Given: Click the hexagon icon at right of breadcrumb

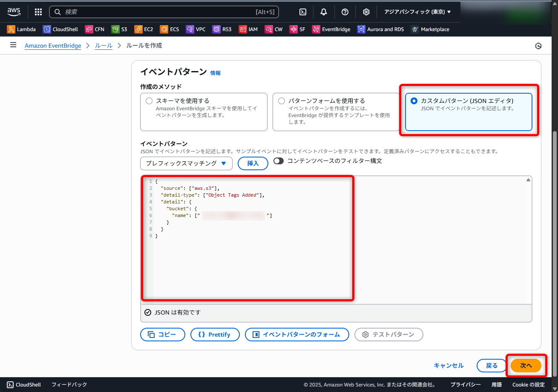Looking at the screenshot, I should coord(538,46).
